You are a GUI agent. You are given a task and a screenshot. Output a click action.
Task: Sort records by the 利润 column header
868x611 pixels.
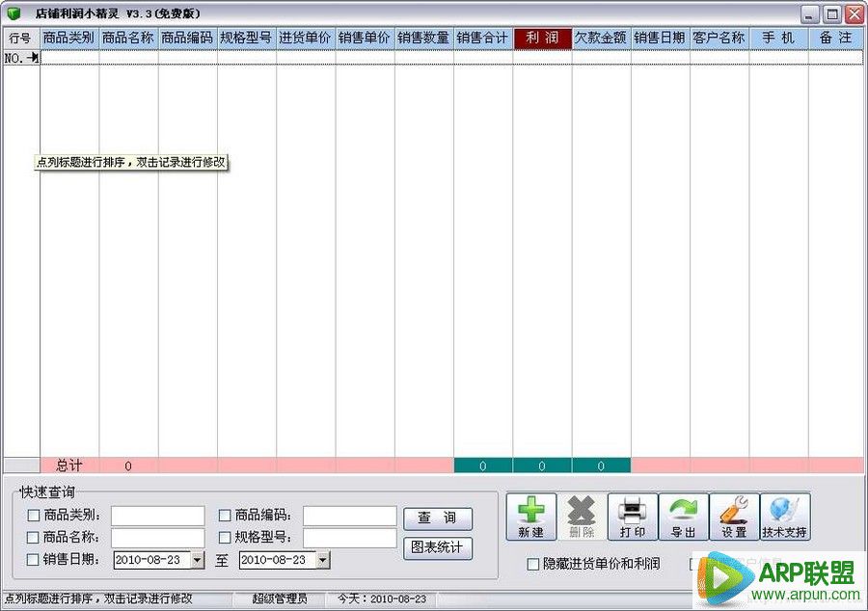[541, 38]
